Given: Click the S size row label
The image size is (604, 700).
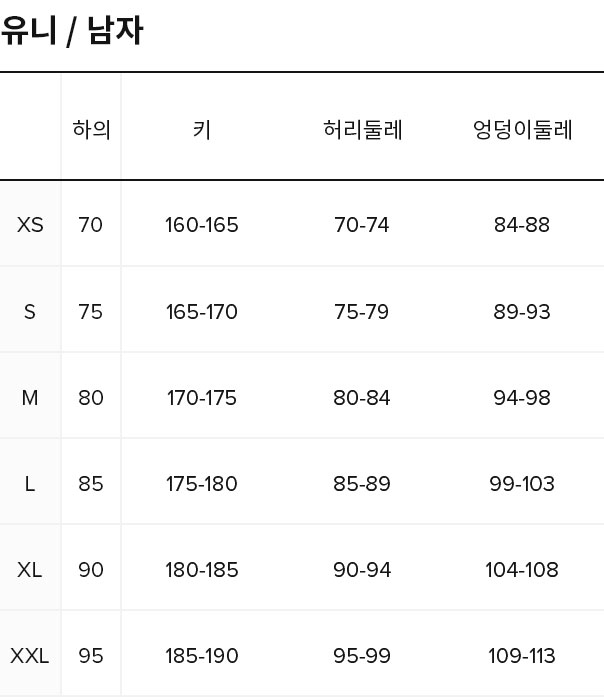Looking at the screenshot, I should coord(30,312).
